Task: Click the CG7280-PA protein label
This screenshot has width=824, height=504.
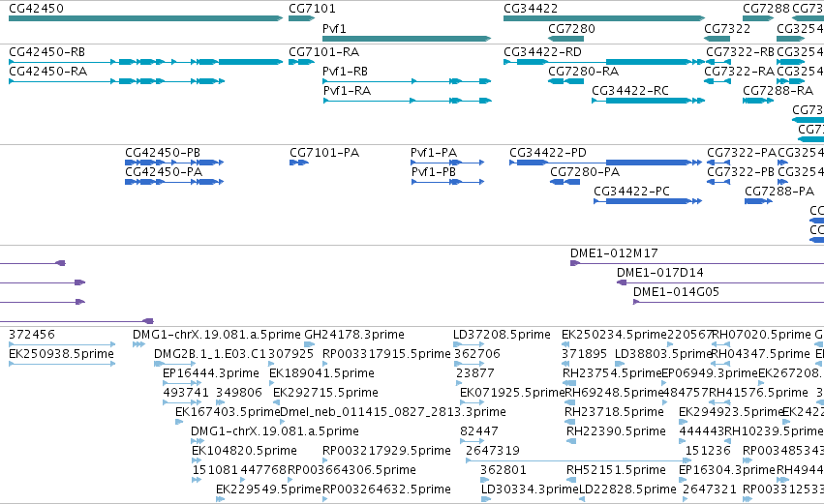Action: 585,172
